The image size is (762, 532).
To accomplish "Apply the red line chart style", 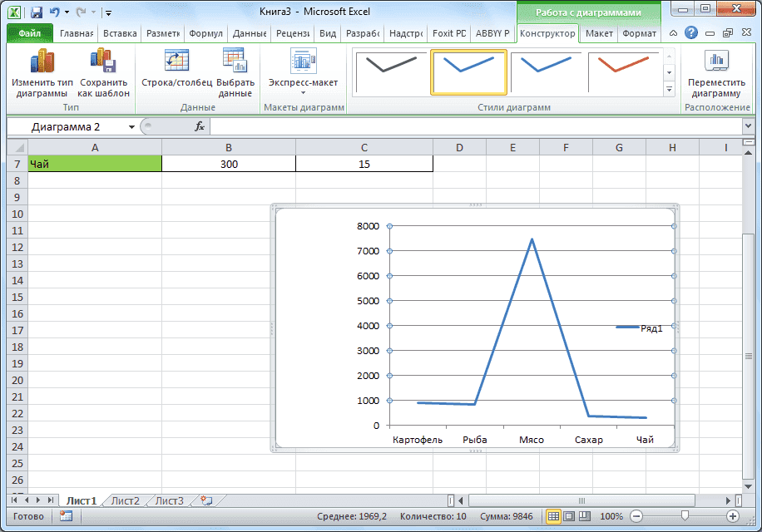I will coord(624,72).
